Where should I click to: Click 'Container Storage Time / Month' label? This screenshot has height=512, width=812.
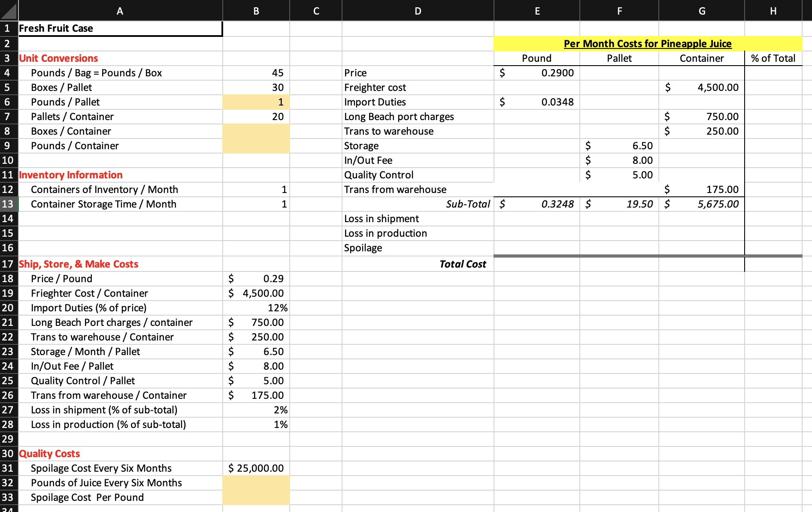tap(103, 204)
